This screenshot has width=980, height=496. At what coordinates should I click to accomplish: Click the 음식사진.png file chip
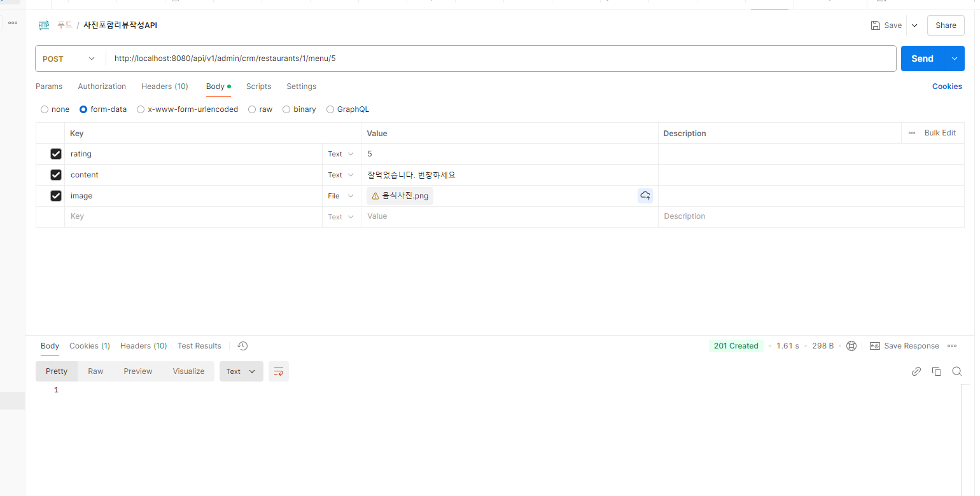400,196
